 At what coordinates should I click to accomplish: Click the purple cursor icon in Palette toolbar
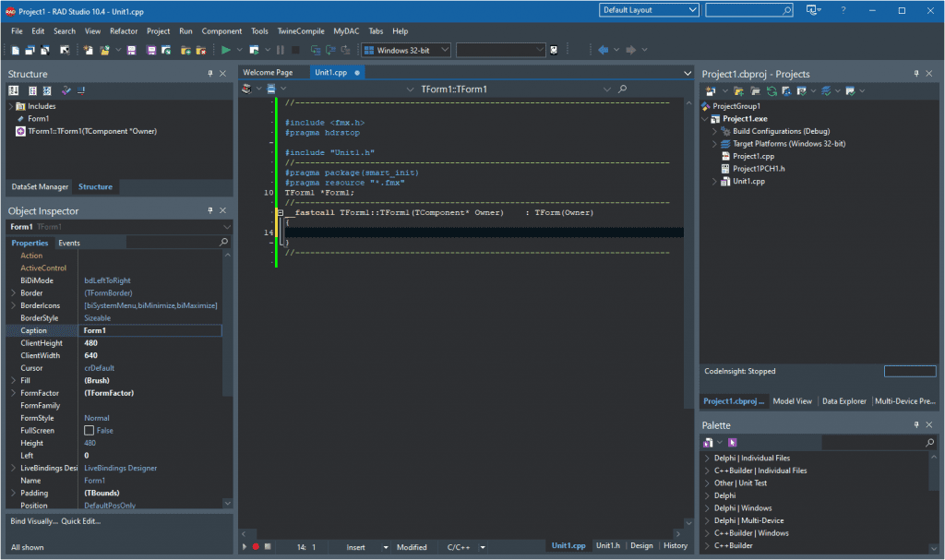pos(732,443)
